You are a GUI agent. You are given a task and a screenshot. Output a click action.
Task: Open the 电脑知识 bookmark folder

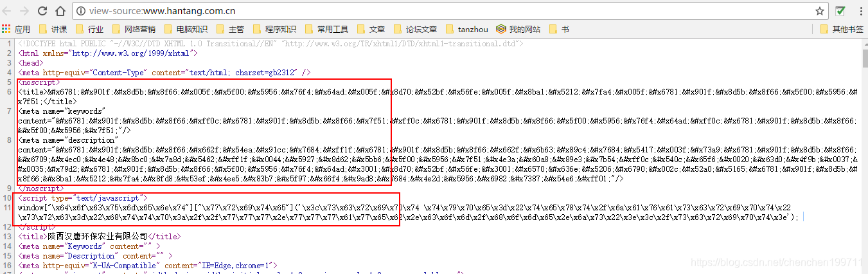186,29
